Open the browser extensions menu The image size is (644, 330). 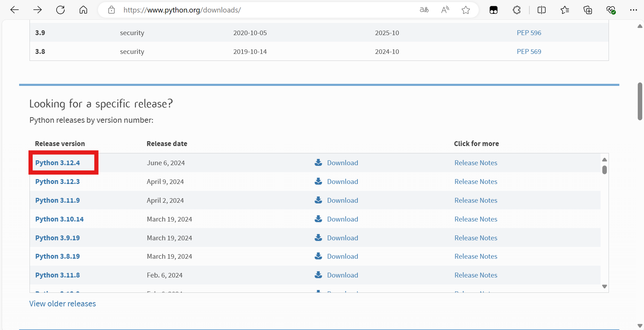pyautogui.click(x=517, y=10)
